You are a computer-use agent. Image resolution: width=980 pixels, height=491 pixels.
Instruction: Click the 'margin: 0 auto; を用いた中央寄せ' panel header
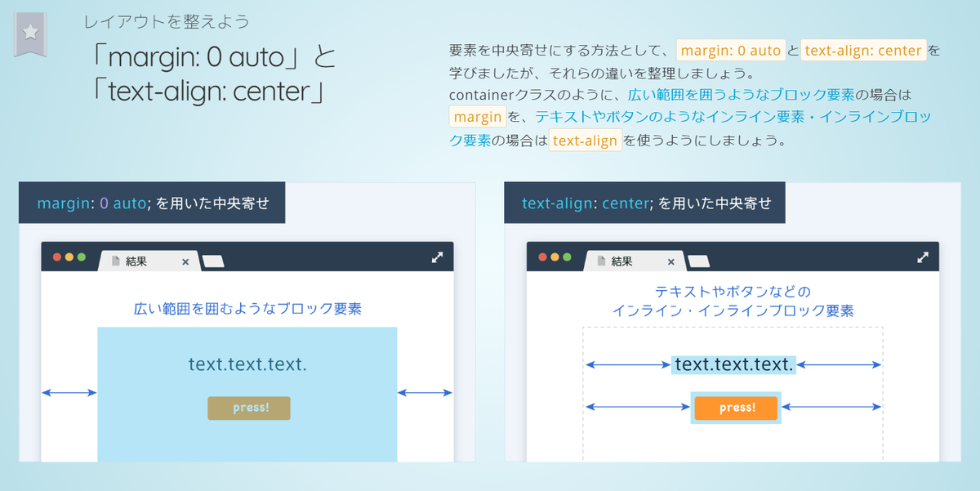tap(152, 203)
